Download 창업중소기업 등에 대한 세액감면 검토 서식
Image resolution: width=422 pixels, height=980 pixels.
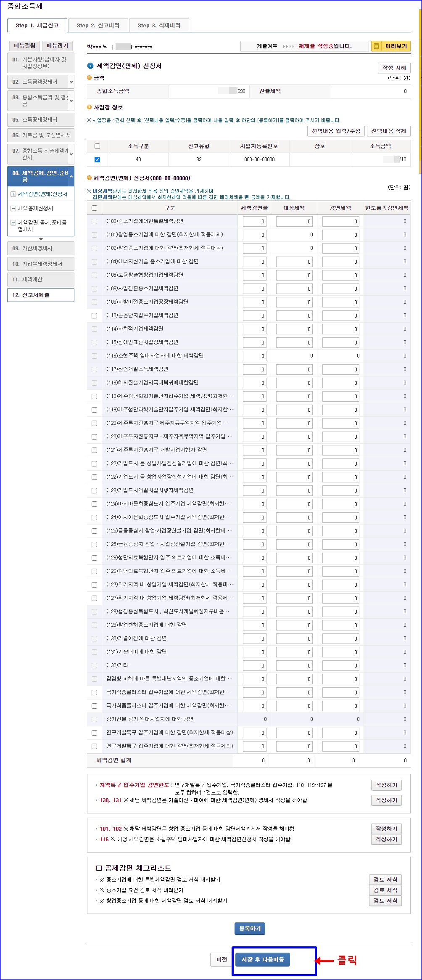(x=385, y=901)
